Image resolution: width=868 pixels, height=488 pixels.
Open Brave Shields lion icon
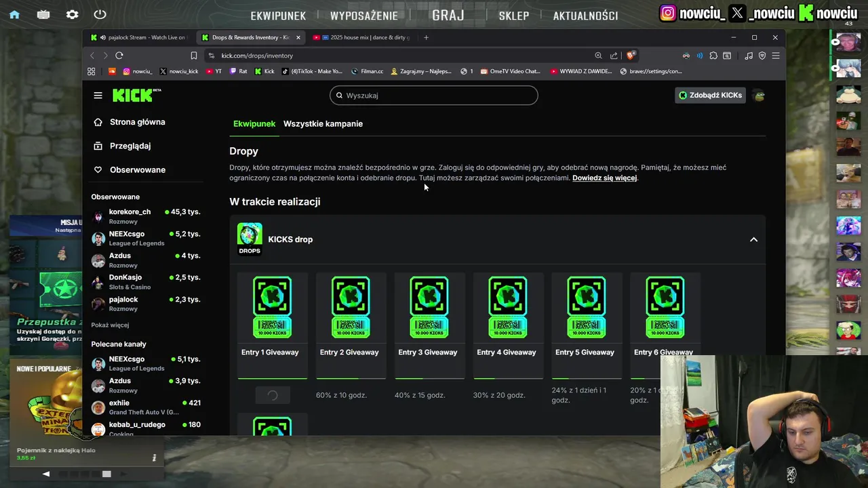coord(631,56)
